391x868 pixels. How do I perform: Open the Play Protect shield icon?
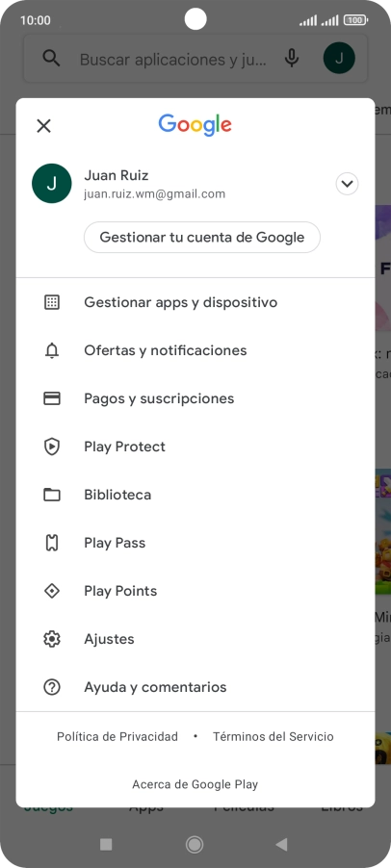tap(52, 447)
